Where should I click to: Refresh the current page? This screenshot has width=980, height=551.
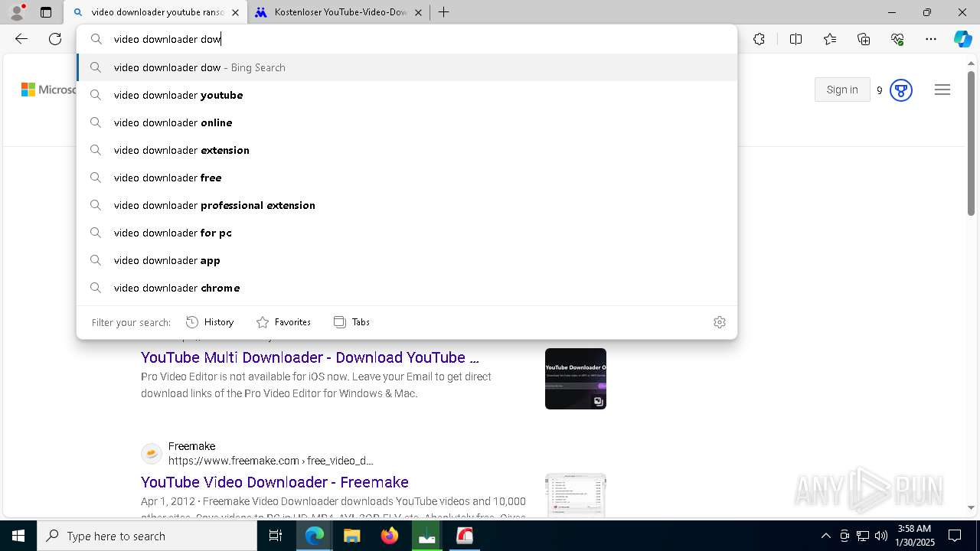(55, 39)
